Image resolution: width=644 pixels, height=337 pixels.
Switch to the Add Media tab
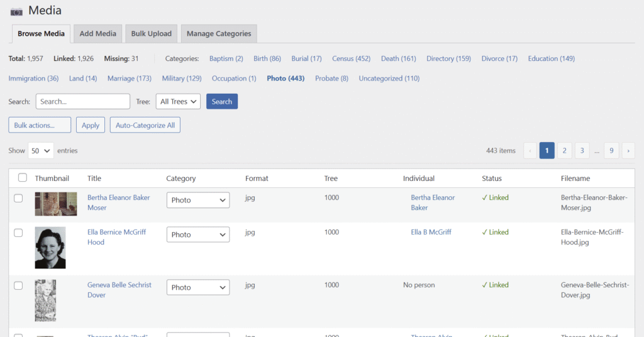point(97,34)
